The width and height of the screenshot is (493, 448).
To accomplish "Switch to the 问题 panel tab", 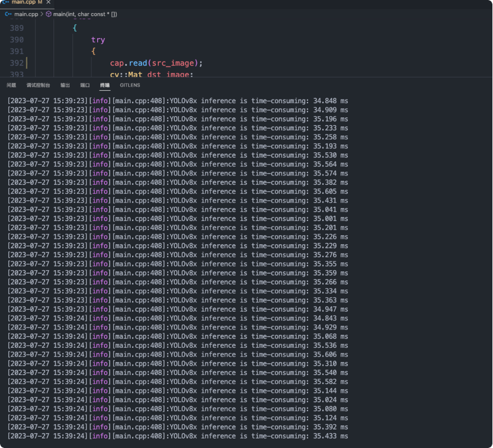I will click(x=11, y=85).
